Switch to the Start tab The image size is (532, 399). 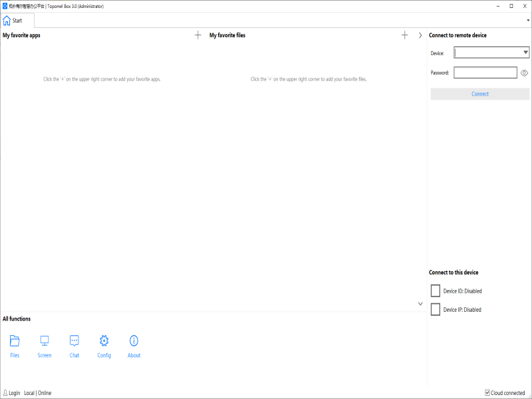click(17, 21)
